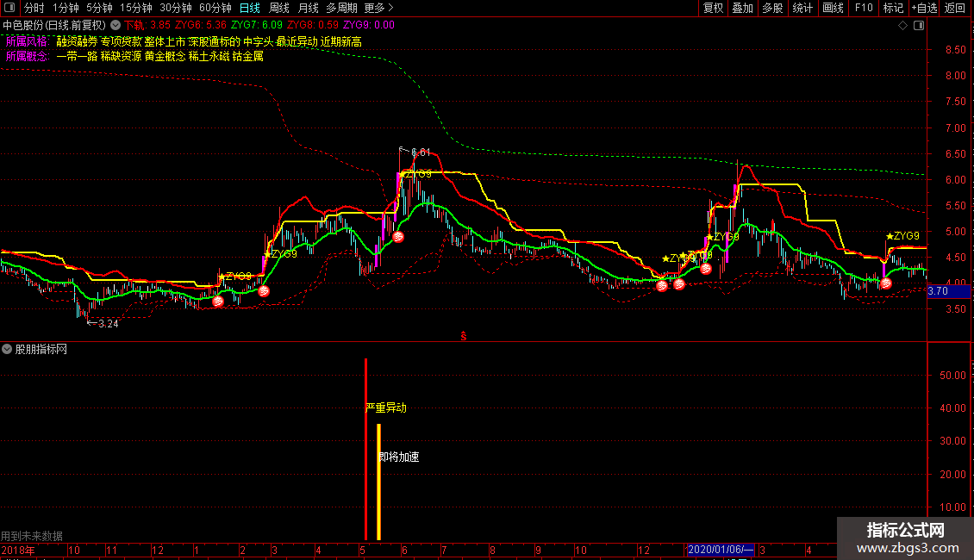Click the 多 marker below the 6.81 peak
The image size is (974, 560).
398,237
